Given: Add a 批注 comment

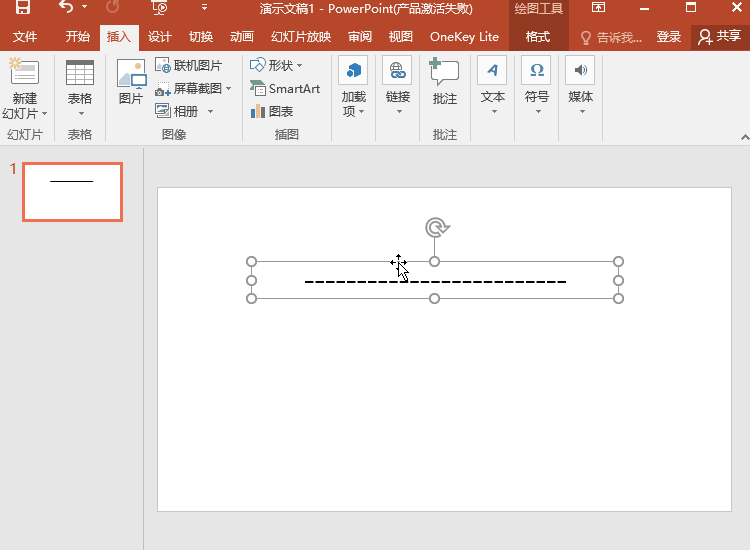Looking at the screenshot, I should coord(444,81).
